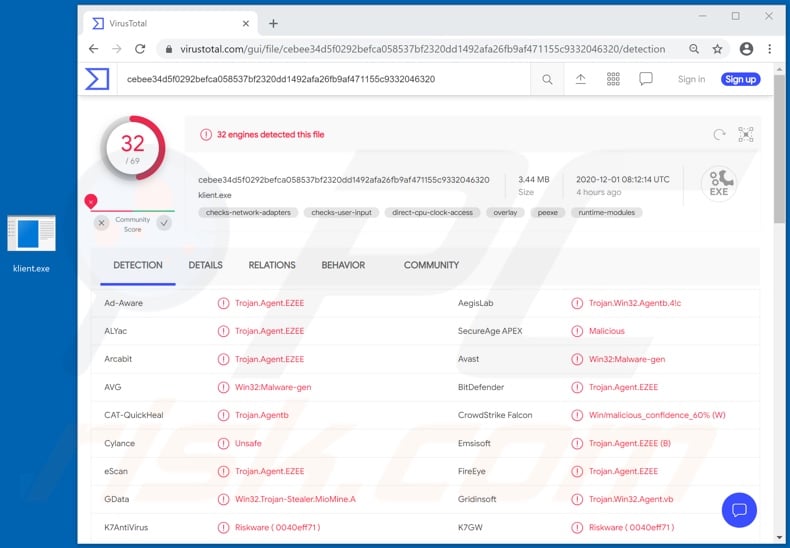Click the red community score marker
Viewport: 790px width, 548px height.
[x=91, y=201]
